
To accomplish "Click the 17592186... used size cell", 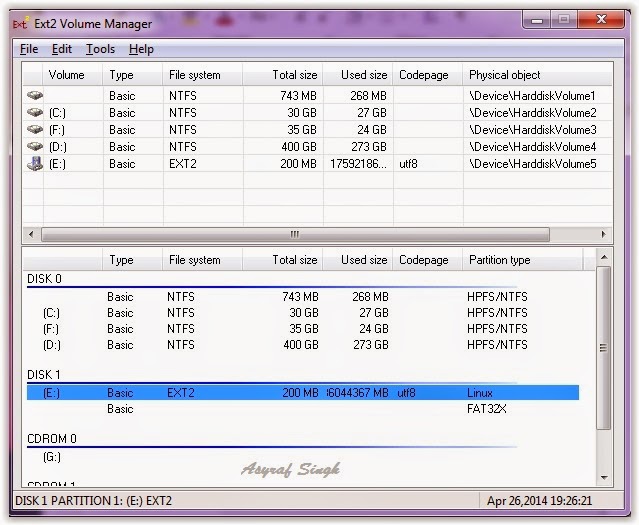I will [x=358, y=164].
